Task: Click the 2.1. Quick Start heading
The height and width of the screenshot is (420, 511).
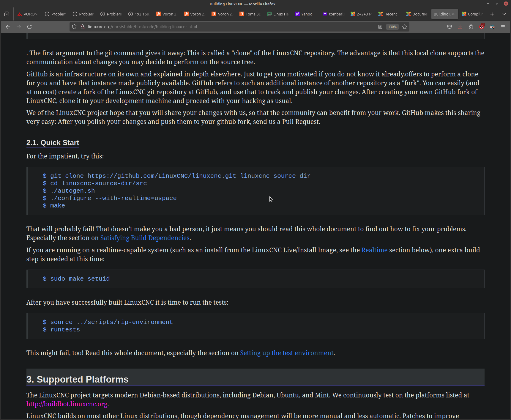Action: coord(53,143)
